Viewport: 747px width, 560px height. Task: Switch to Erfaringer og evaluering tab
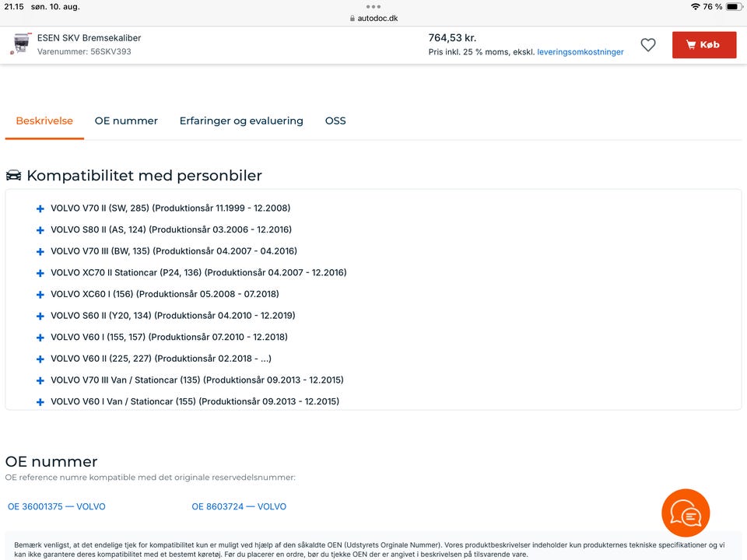point(241,121)
